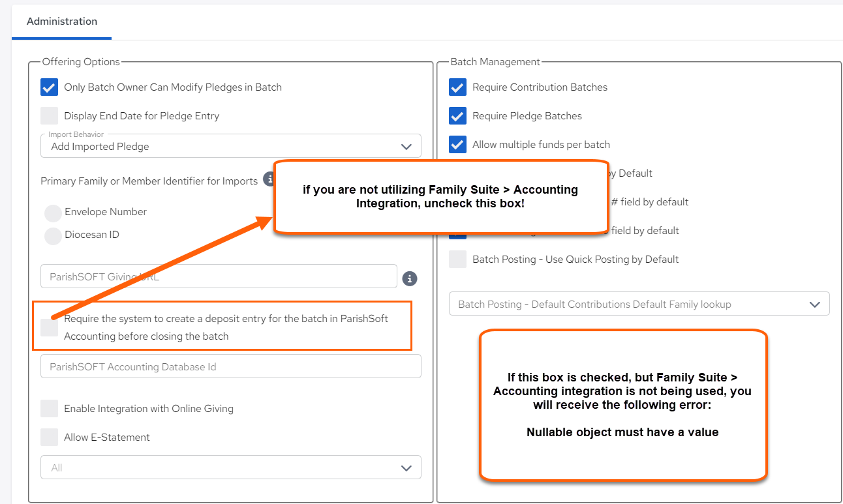Open the Administration tab

pos(62,21)
